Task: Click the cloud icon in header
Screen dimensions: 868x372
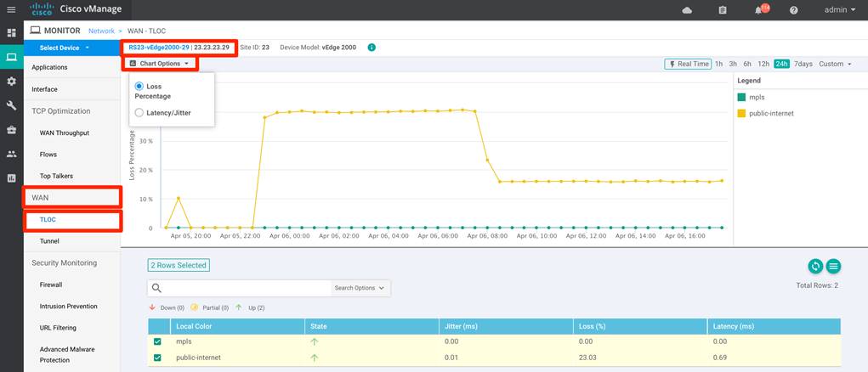Action: (687, 10)
